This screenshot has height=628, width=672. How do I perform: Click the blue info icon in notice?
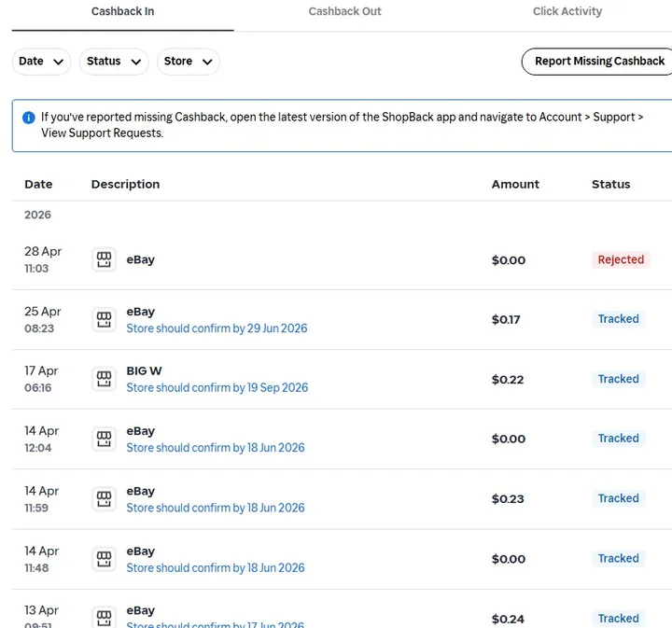[x=29, y=118]
